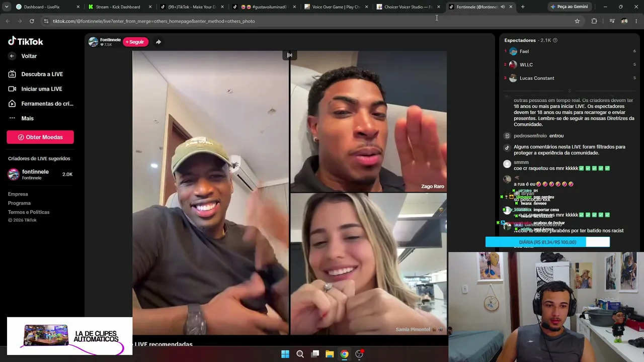Click the Mais three-dots icon

12,118
